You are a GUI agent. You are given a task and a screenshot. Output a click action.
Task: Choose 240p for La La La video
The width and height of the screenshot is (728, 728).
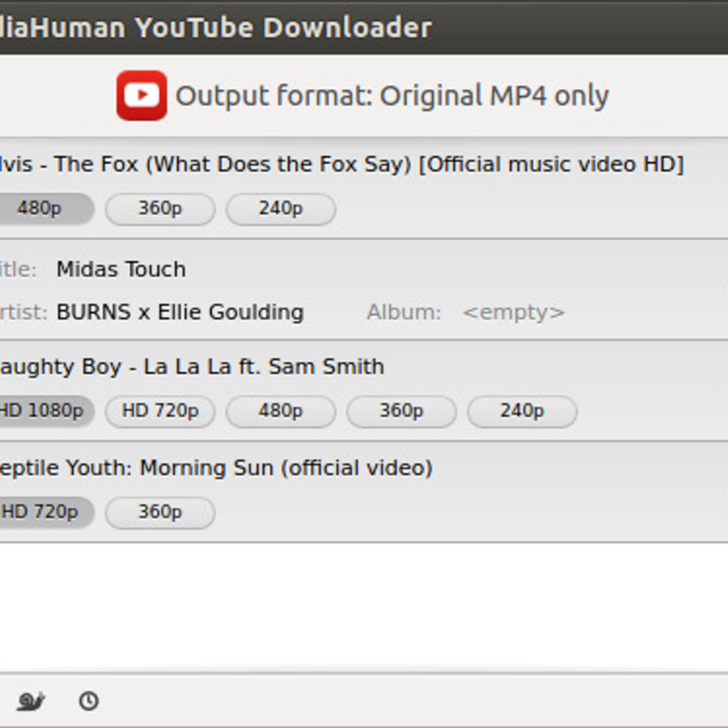point(522,411)
